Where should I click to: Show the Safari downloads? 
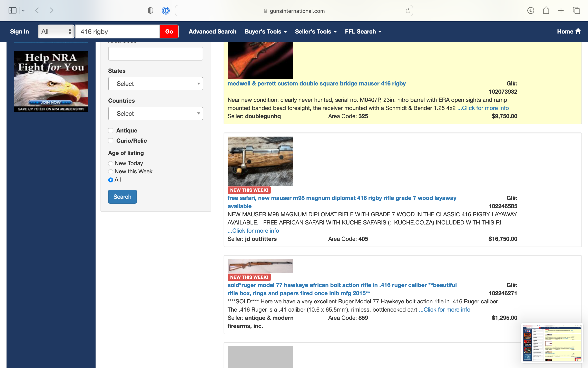point(531,10)
